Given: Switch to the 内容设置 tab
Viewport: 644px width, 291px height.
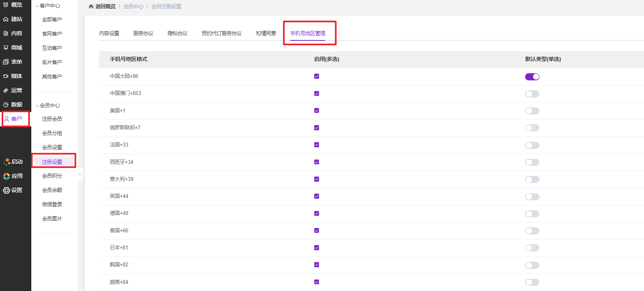Looking at the screenshot, I should (x=109, y=33).
